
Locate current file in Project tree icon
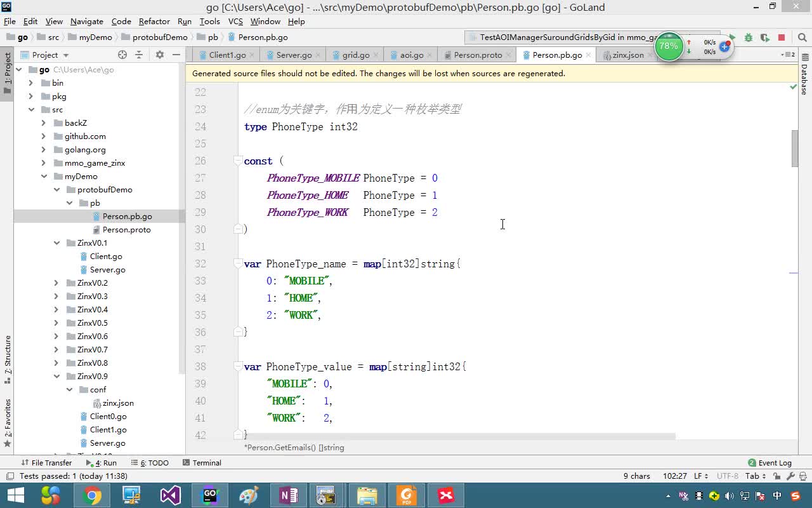pos(122,55)
